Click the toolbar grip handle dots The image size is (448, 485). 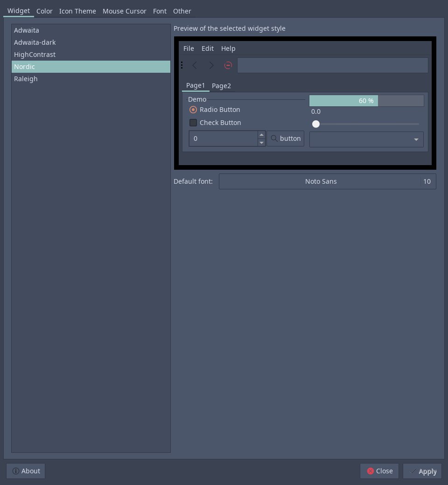point(182,65)
